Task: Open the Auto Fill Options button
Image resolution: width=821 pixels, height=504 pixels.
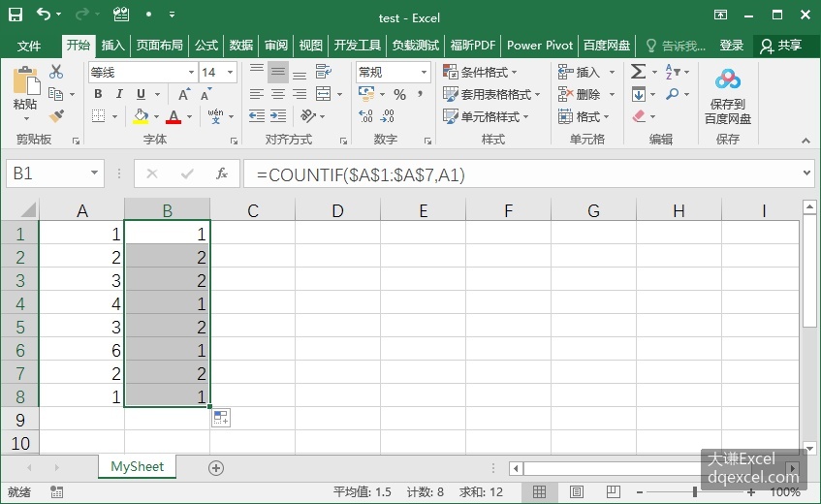Action: pyautogui.click(x=221, y=418)
